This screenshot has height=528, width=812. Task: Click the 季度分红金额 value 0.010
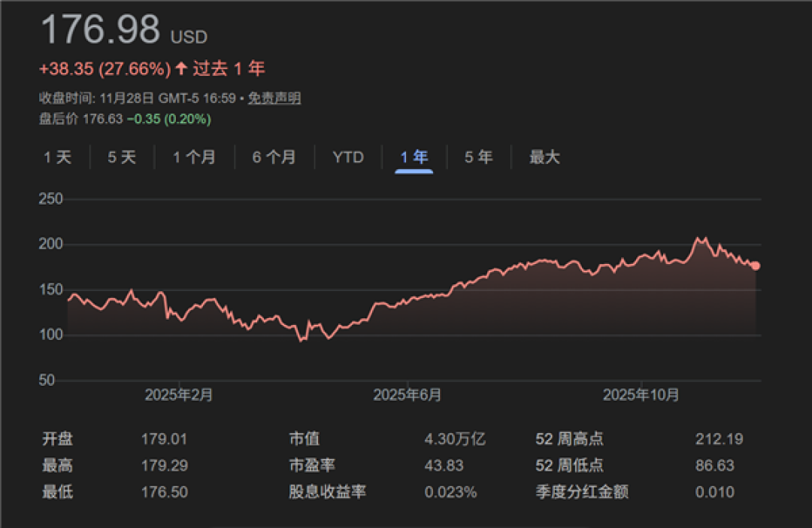(x=715, y=492)
